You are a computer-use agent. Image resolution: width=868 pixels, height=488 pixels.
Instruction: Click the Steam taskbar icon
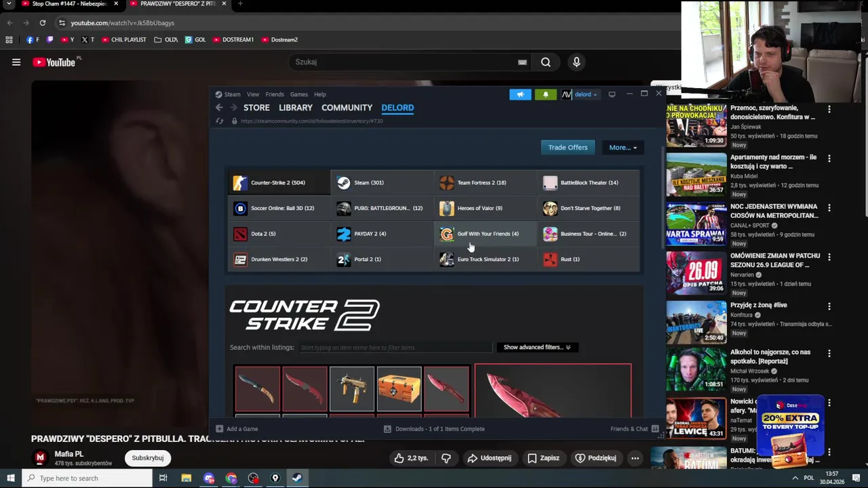click(x=297, y=478)
